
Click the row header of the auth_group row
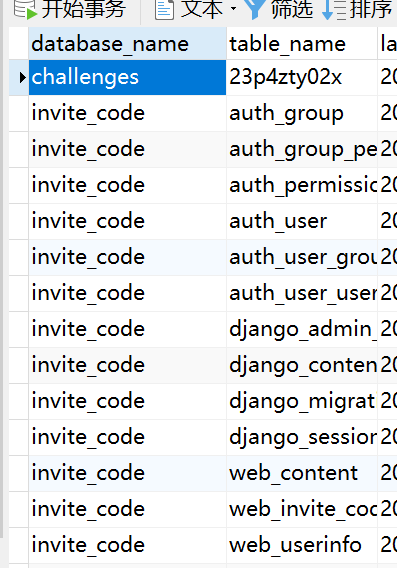18,113
